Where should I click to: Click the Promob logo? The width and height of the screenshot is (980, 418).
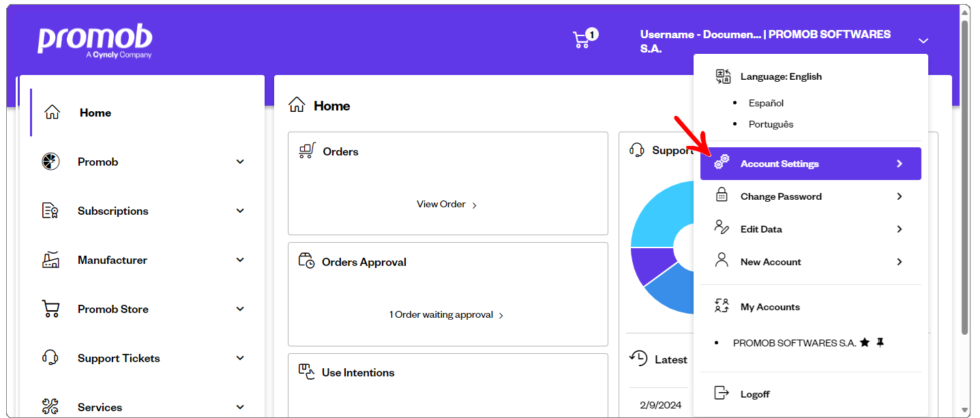tap(95, 42)
